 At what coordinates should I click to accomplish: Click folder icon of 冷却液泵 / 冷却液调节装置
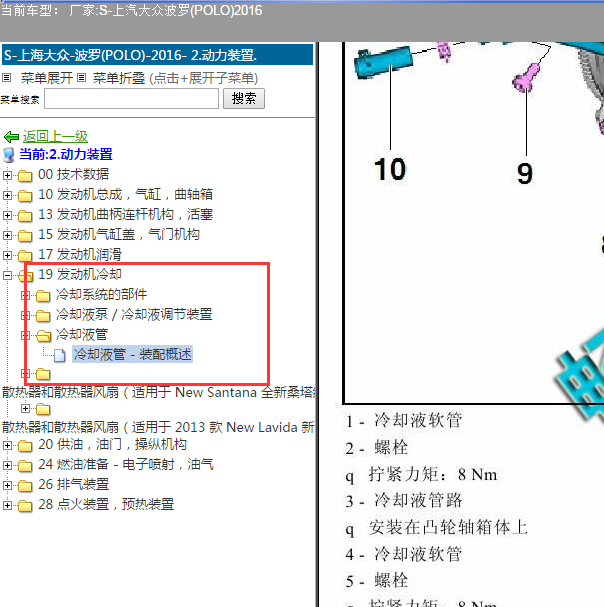[x=43, y=316]
